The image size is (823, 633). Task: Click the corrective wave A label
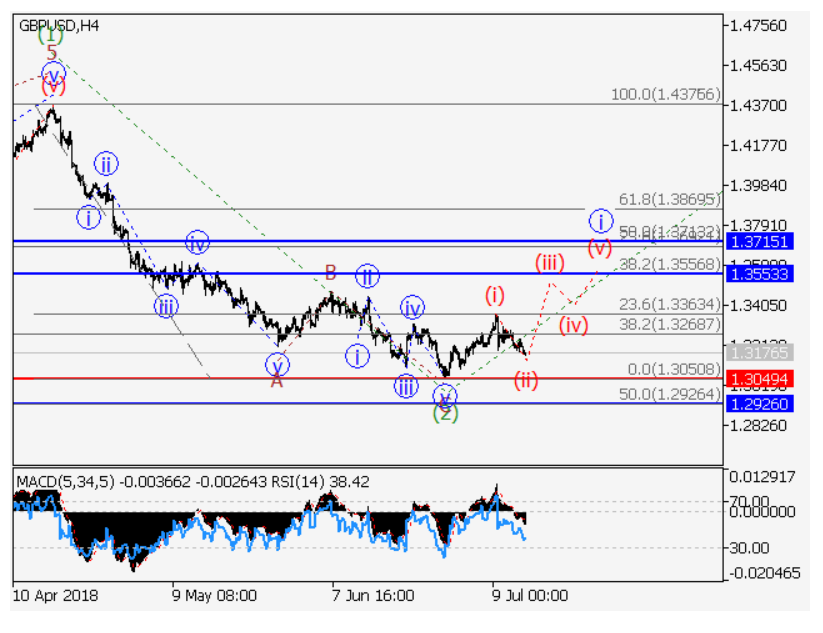[x=277, y=380]
